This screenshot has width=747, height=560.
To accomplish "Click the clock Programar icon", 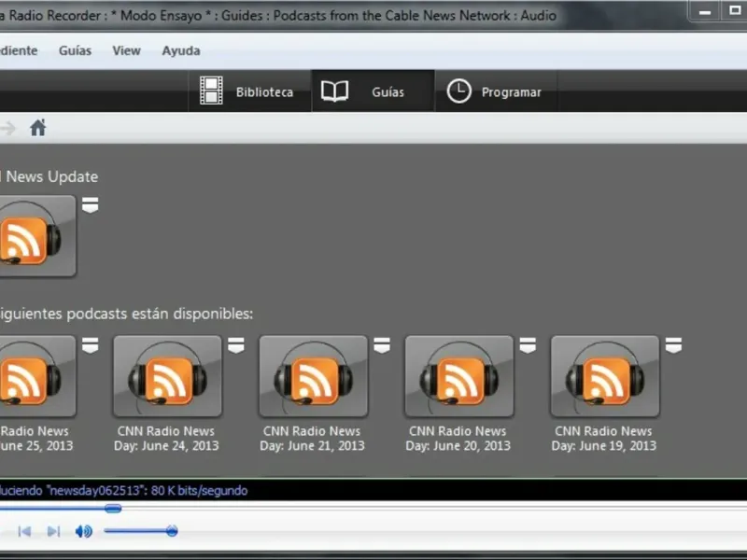I will coord(458,91).
